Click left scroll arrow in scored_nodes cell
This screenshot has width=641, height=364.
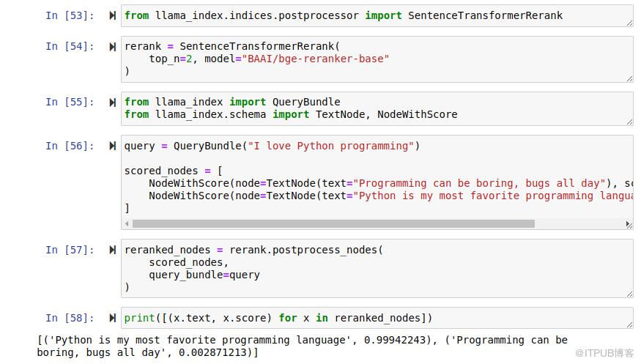point(127,224)
